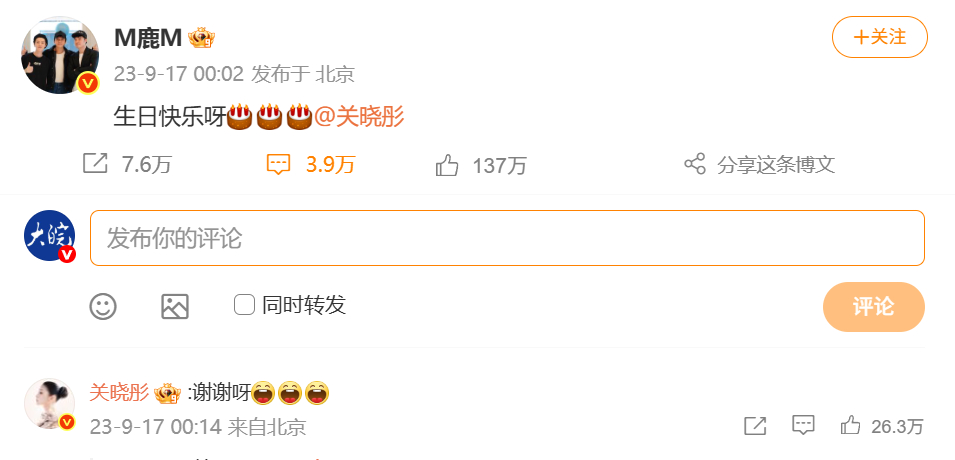
Task: Open the @关晓彤 mention link in the post
Action: 359,116
